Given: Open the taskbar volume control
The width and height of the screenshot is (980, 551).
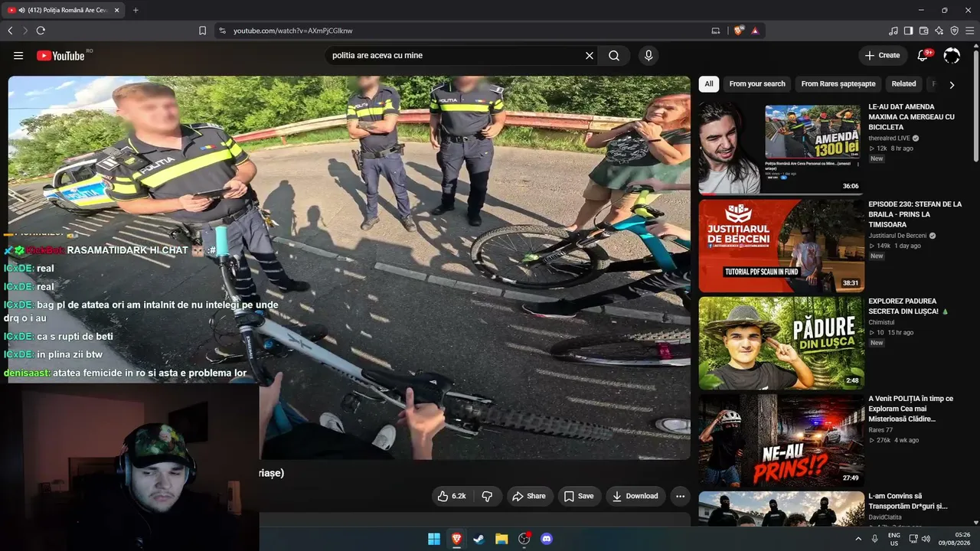Looking at the screenshot, I should tap(926, 539).
